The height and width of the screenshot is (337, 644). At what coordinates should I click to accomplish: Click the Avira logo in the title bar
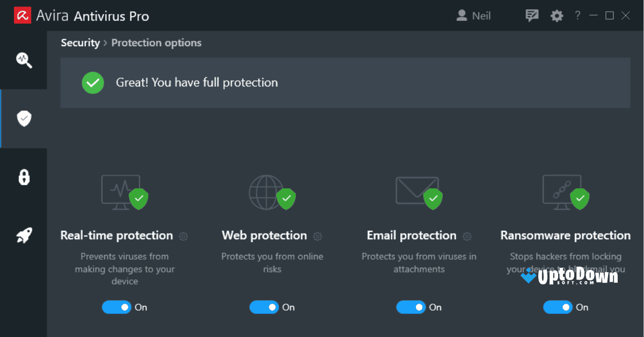coord(22,14)
